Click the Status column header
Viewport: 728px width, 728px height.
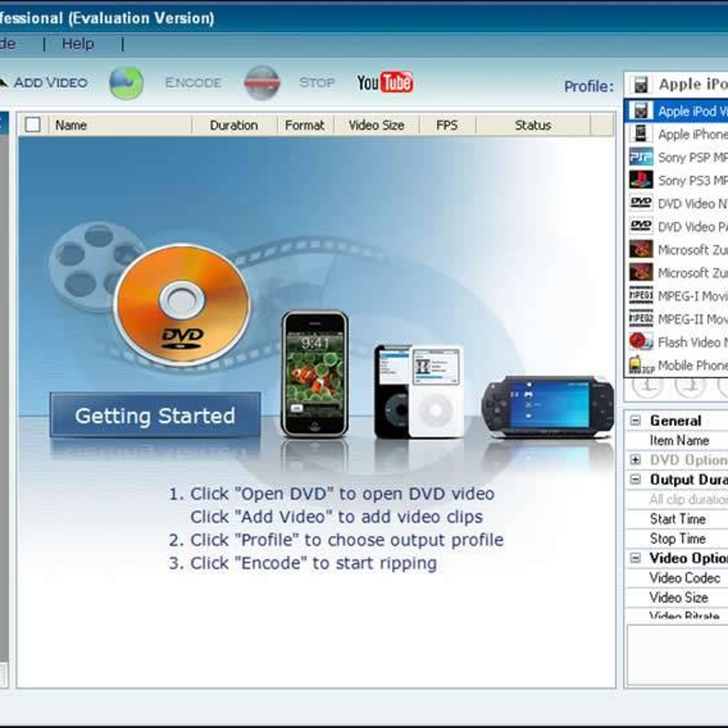[533, 125]
